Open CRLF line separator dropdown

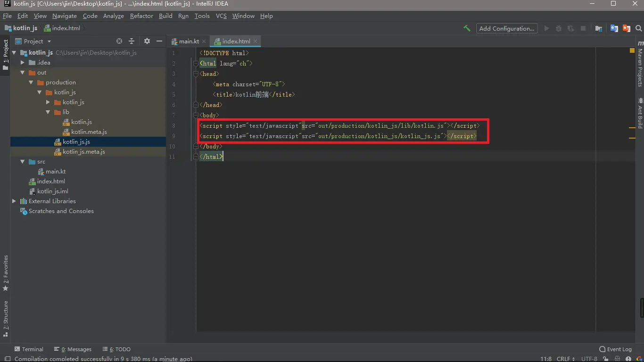point(566,359)
